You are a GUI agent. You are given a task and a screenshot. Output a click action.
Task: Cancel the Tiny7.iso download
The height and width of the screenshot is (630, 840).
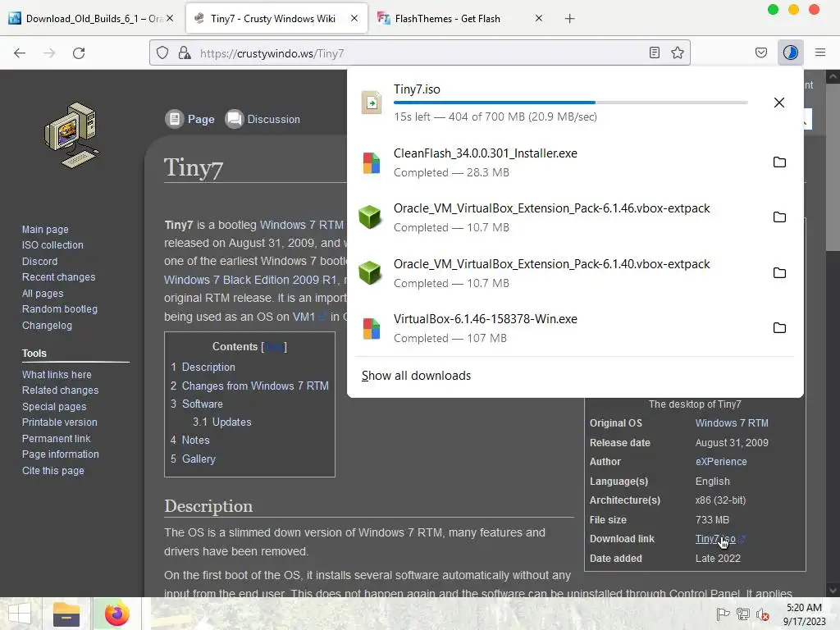[779, 103]
